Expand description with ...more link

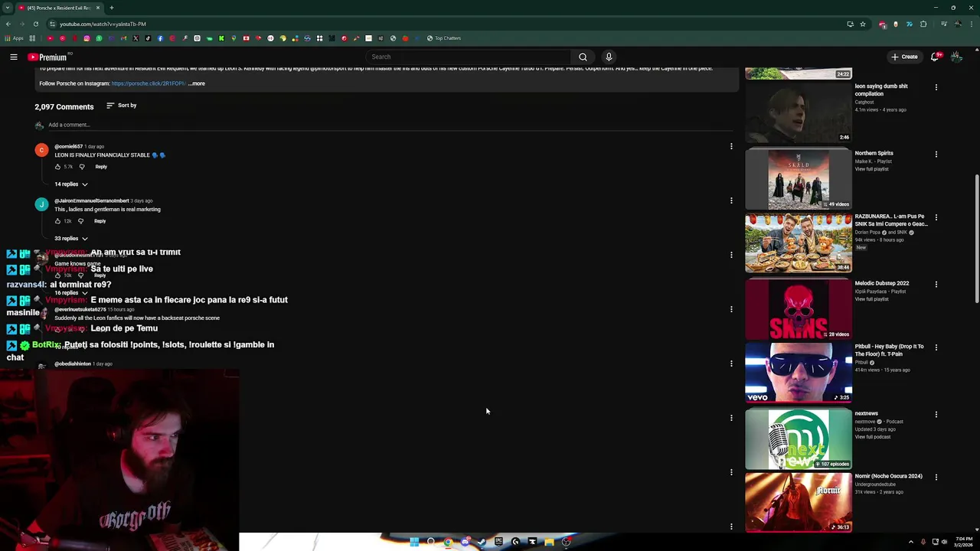pyautogui.click(x=197, y=83)
